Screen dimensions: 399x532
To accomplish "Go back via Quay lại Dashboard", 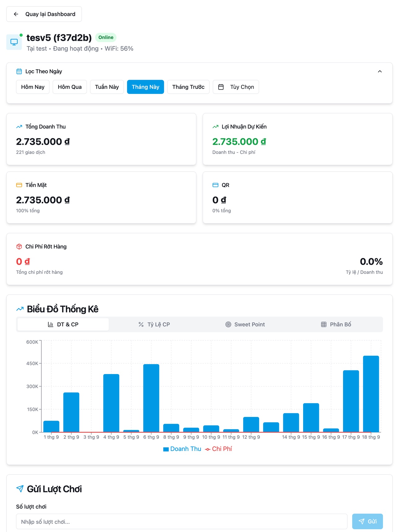I will pyautogui.click(x=44, y=14).
